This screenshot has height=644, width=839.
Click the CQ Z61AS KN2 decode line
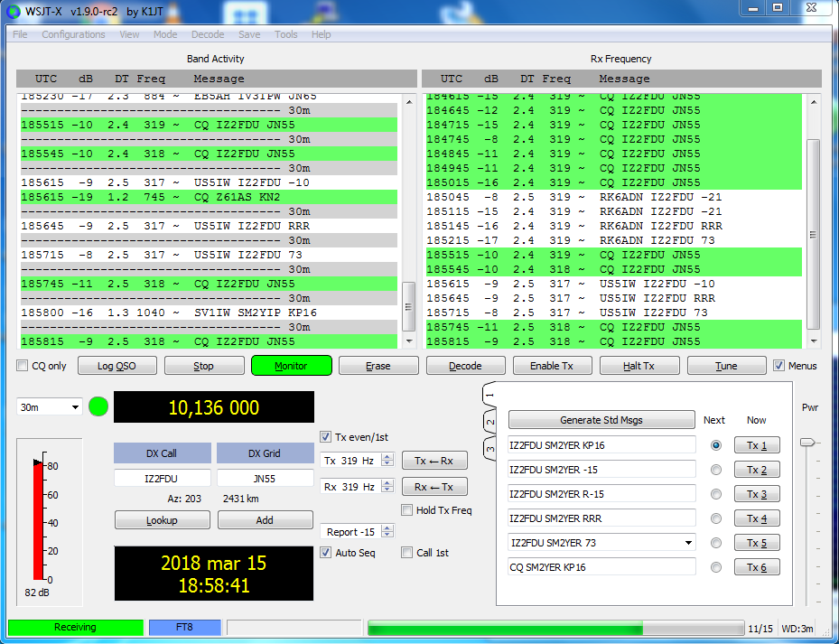pyautogui.click(x=209, y=197)
